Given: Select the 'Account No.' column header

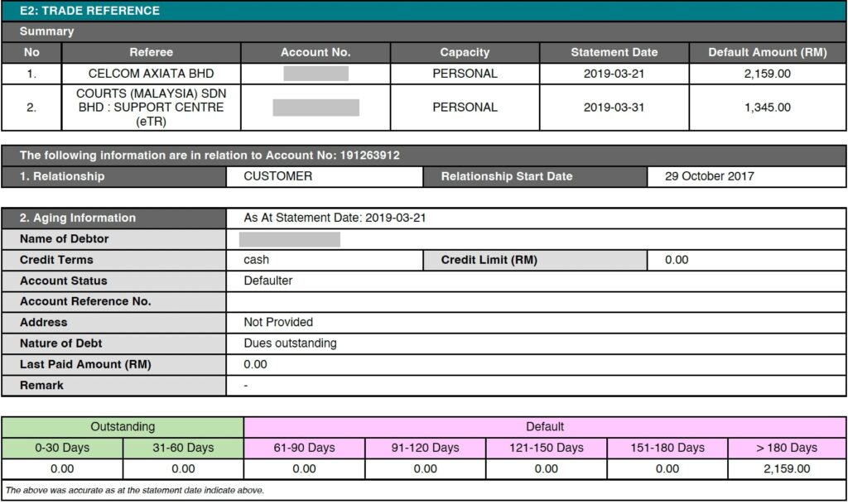Looking at the screenshot, I should pyautogui.click(x=316, y=52).
